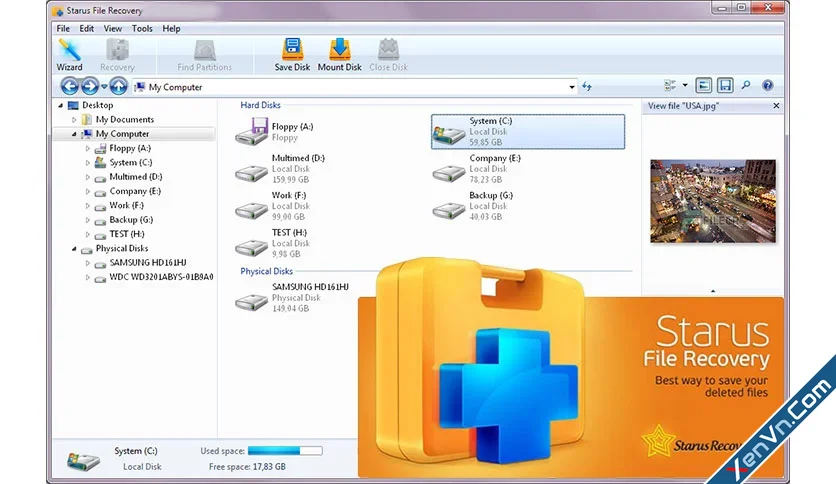This screenshot has height=484, width=836.
Task: Open the search magnifier tool
Action: (x=746, y=85)
